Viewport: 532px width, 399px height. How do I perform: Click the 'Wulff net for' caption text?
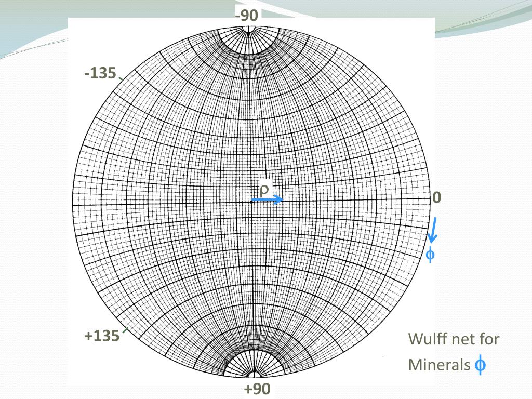point(454,339)
